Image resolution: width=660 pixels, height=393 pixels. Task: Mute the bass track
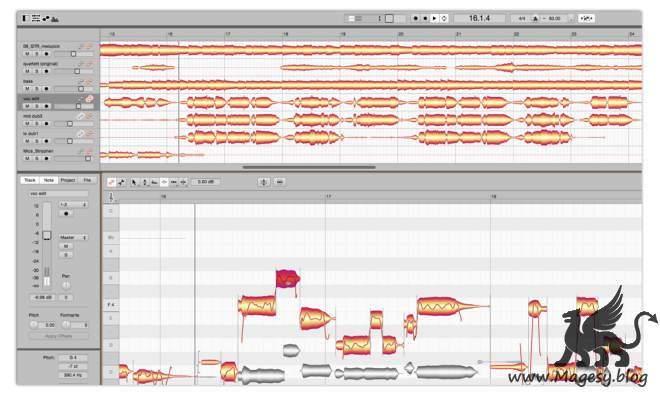tap(27, 89)
